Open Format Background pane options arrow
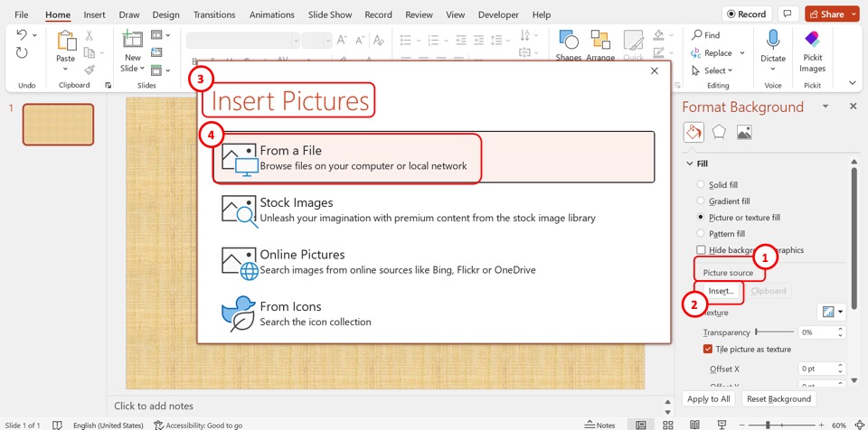 826,107
